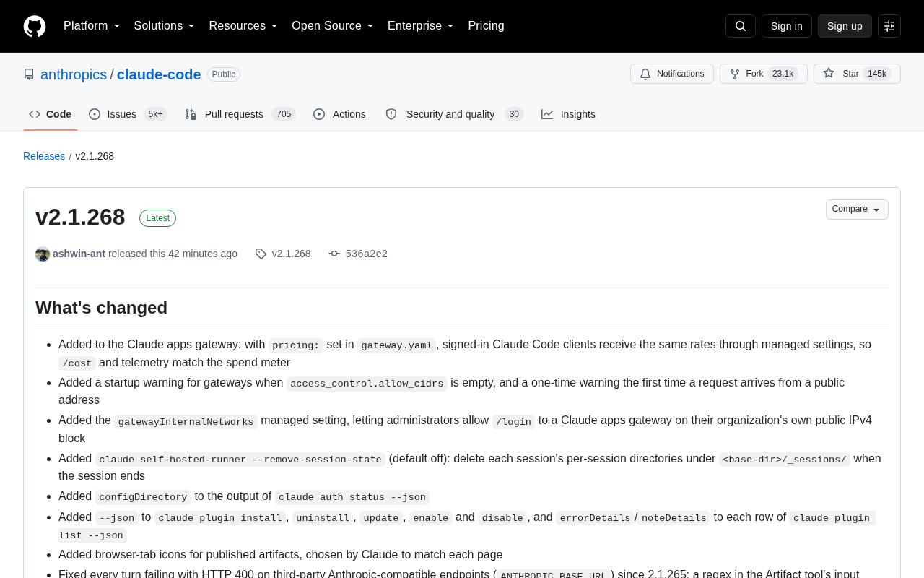Click the "What's changed" heading

tap(101, 308)
